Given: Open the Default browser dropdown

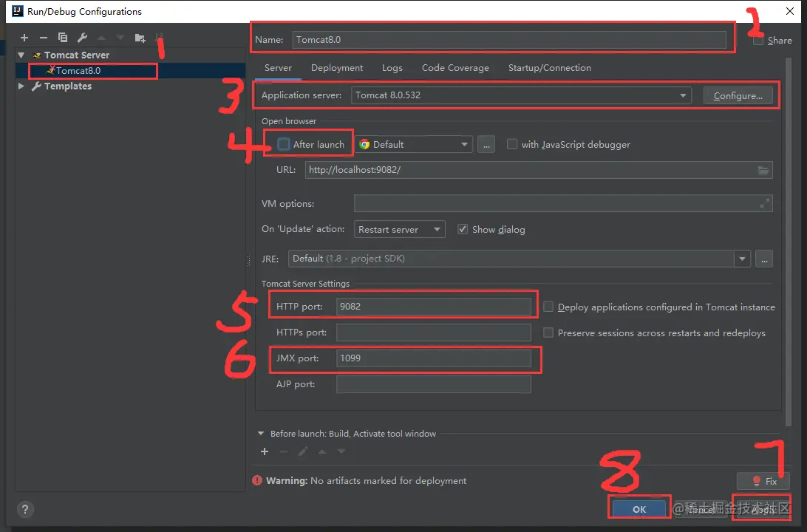Looking at the screenshot, I should 414,145.
